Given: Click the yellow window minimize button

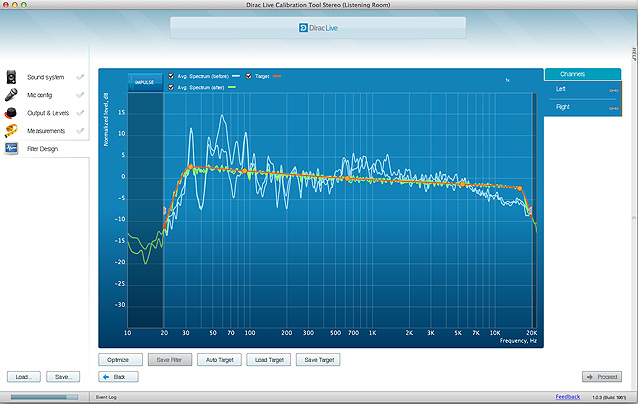Looking at the screenshot, I should [x=15, y=4].
